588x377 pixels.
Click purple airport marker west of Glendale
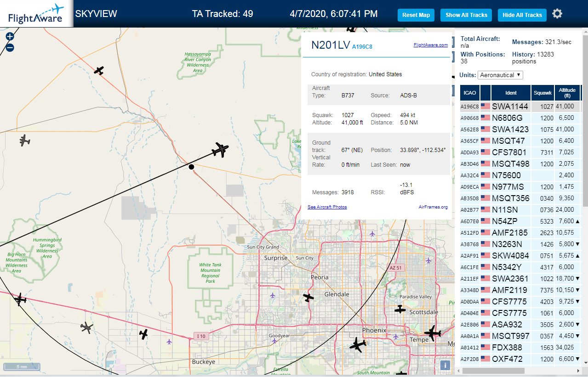[x=273, y=295]
